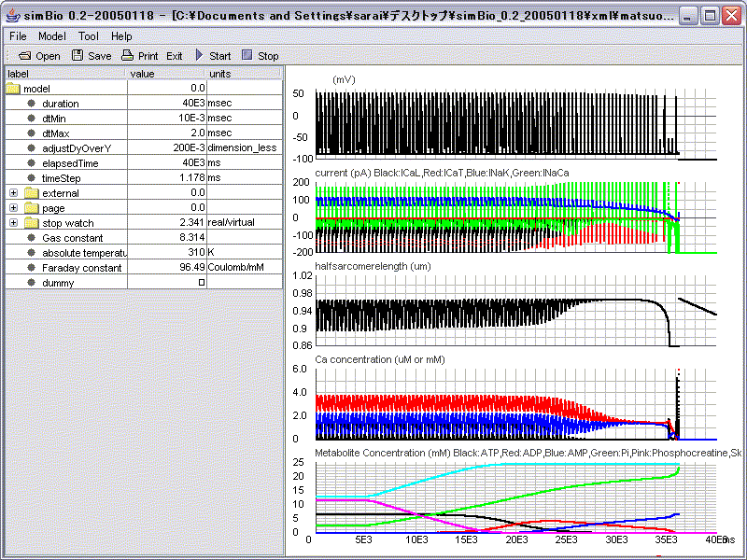Screen dimensions: 747x560
Task: Click the dtMax value field
Action: [166, 133]
